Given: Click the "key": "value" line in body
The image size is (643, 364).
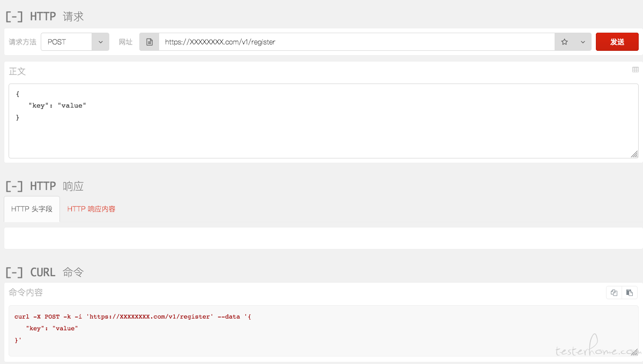Looking at the screenshot, I should (x=57, y=105).
